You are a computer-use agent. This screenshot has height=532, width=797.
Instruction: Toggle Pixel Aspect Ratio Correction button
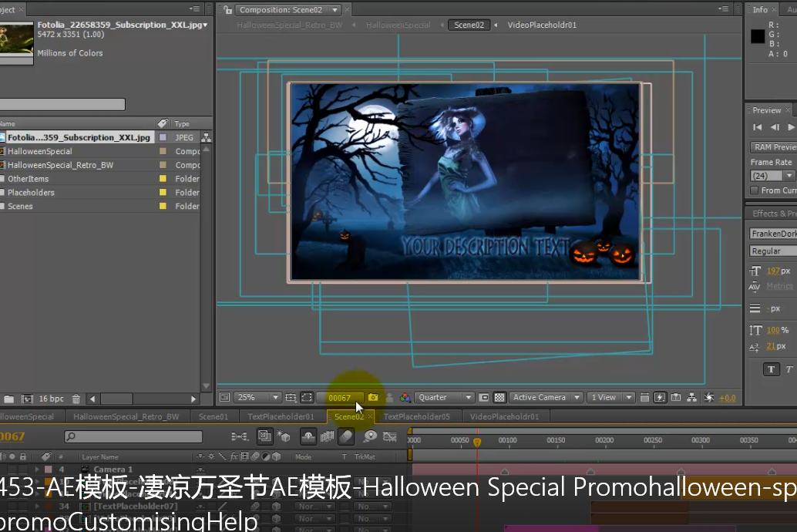point(644,397)
